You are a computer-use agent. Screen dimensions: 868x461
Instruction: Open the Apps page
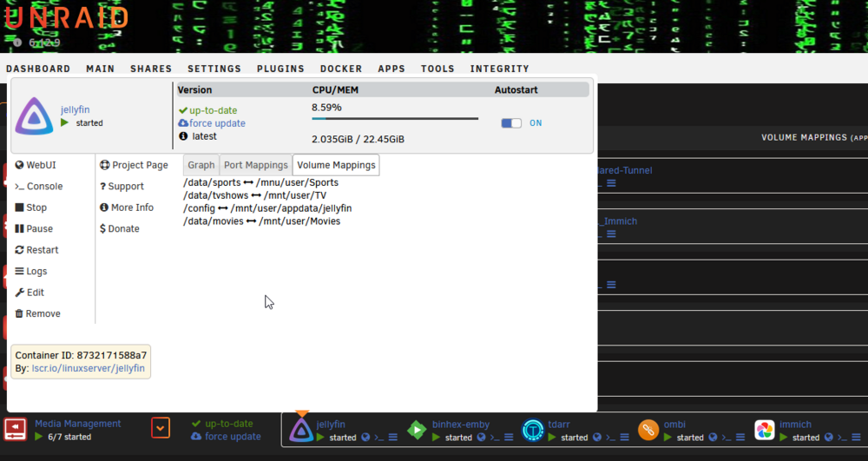click(391, 69)
